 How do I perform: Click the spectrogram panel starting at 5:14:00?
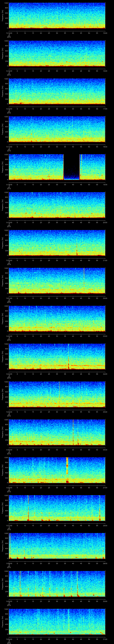tap(57, 16)
